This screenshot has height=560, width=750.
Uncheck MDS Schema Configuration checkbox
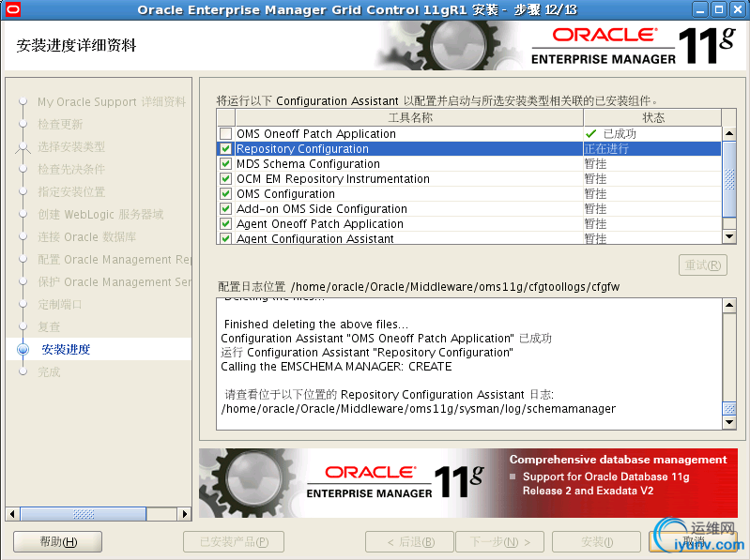[225, 164]
